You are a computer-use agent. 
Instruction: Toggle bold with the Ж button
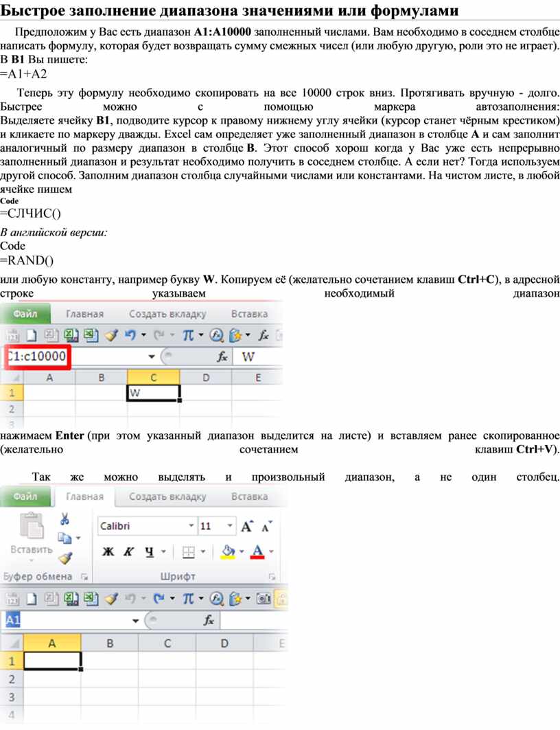click(108, 551)
